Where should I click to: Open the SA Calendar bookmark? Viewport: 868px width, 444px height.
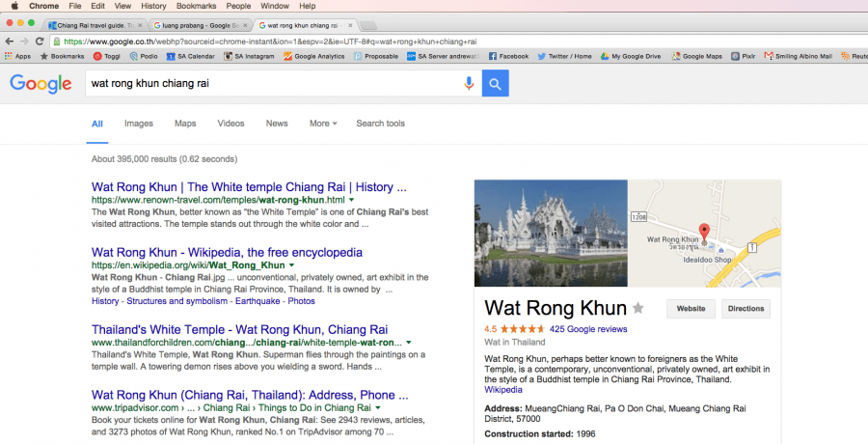[190, 56]
